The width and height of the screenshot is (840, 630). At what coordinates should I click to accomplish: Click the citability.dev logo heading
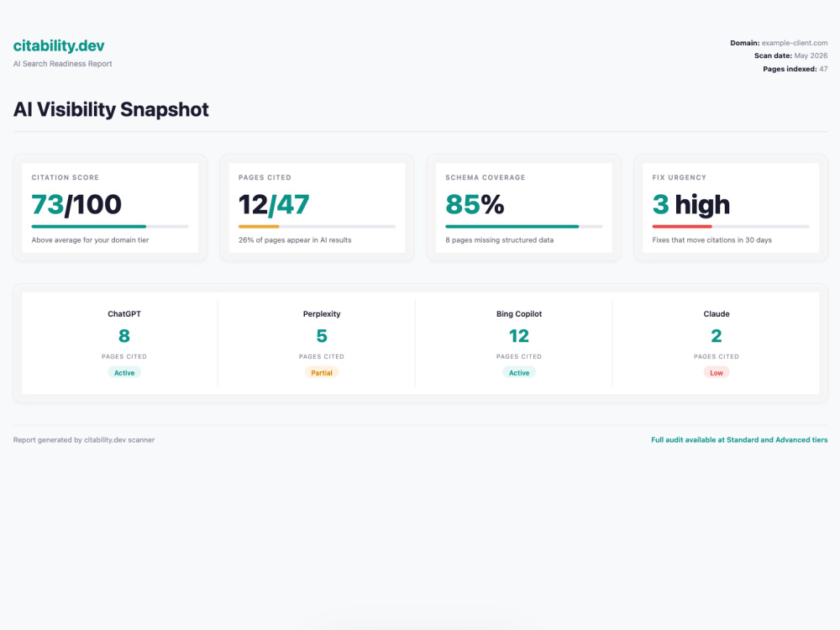tap(59, 46)
